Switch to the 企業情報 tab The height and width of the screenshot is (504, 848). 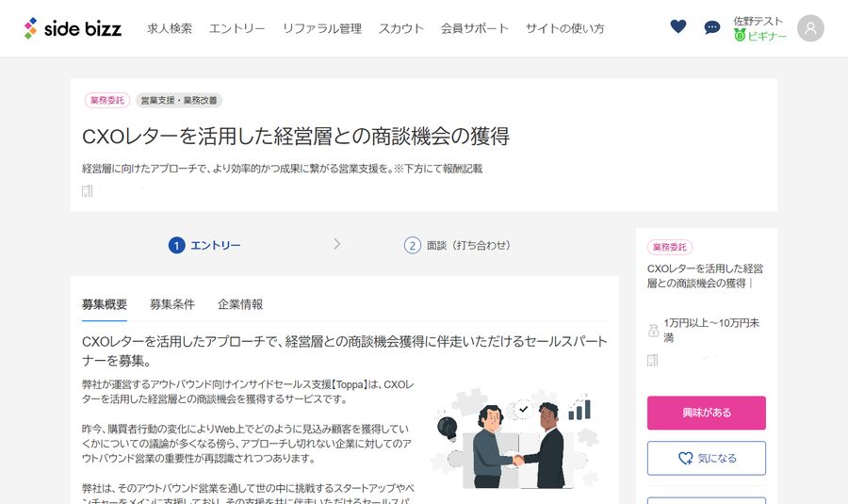click(x=240, y=304)
